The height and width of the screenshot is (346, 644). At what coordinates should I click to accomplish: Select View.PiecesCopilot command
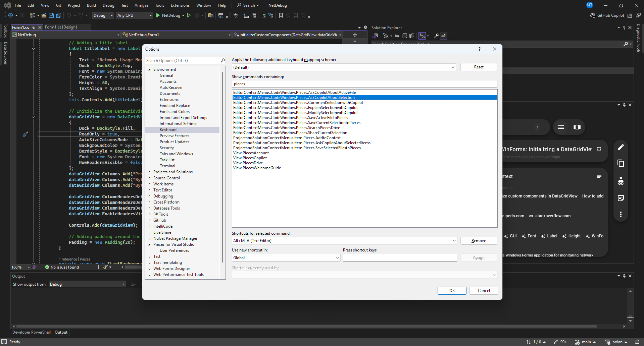[250, 158]
